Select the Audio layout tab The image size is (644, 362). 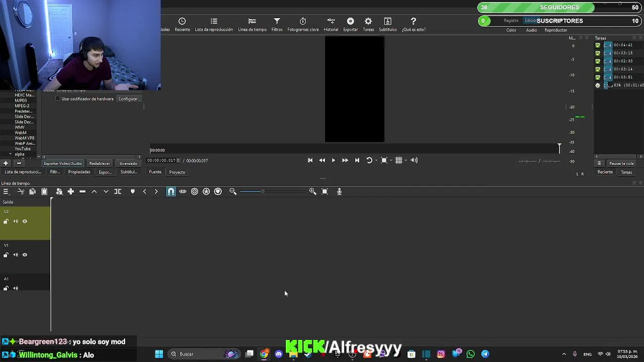click(x=531, y=30)
